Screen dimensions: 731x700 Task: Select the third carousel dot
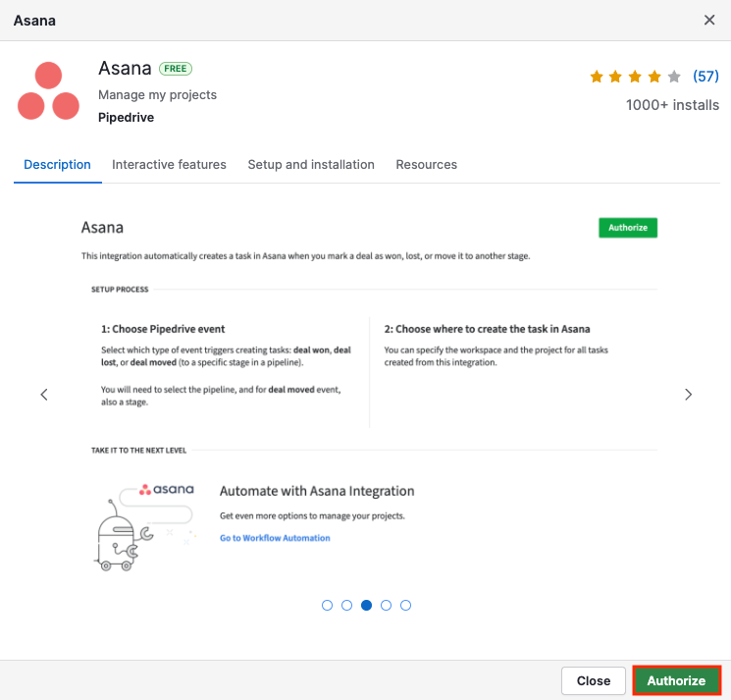[367, 606]
